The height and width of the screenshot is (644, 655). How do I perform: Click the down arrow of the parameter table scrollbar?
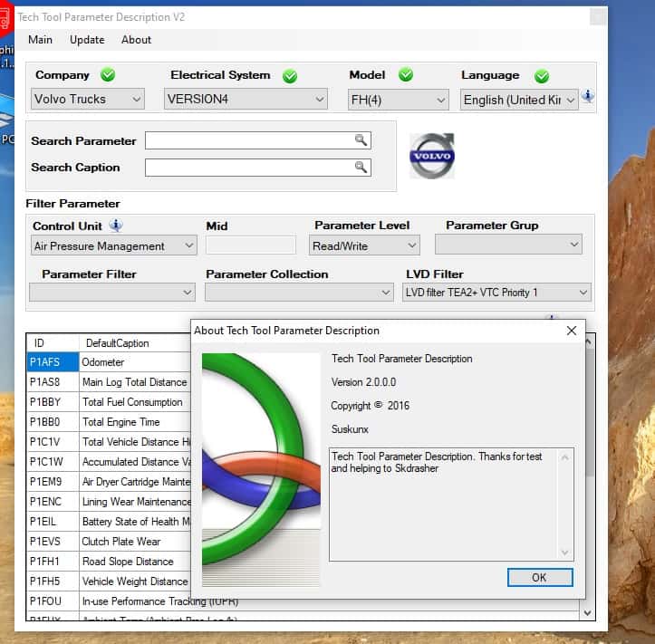587,612
